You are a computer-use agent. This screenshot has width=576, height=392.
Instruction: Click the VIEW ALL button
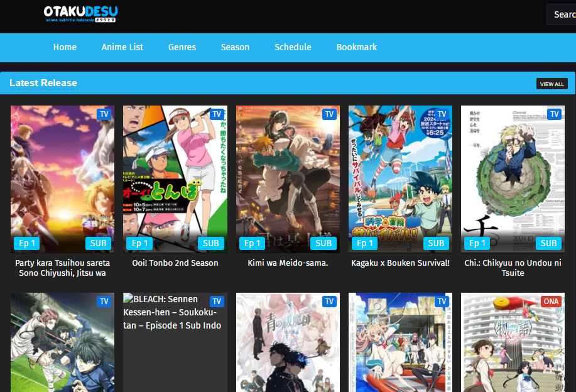[x=552, y=84]
